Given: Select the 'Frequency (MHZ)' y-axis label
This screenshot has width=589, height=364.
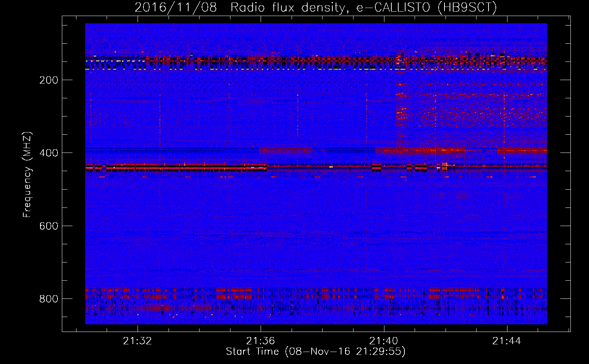Looking at the screenshot, I should point(27,175).
